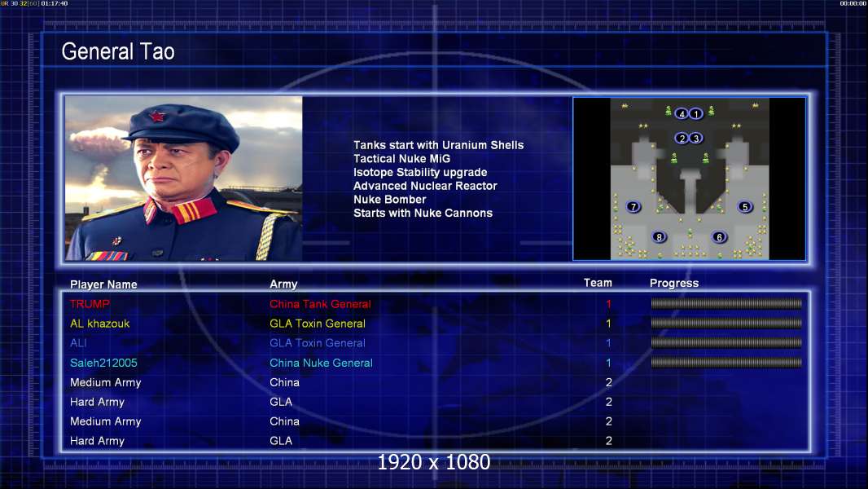
Task: Click team number in TRUMP row
Action: [x=608, y=304]
